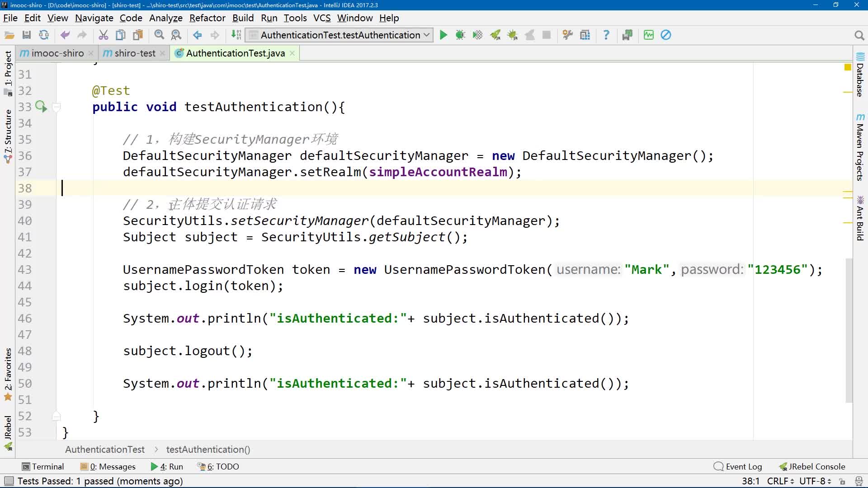This screenshot has height=488, width=868.
Task: Open the Event Log panel
Action: click(x=738, y=467)
